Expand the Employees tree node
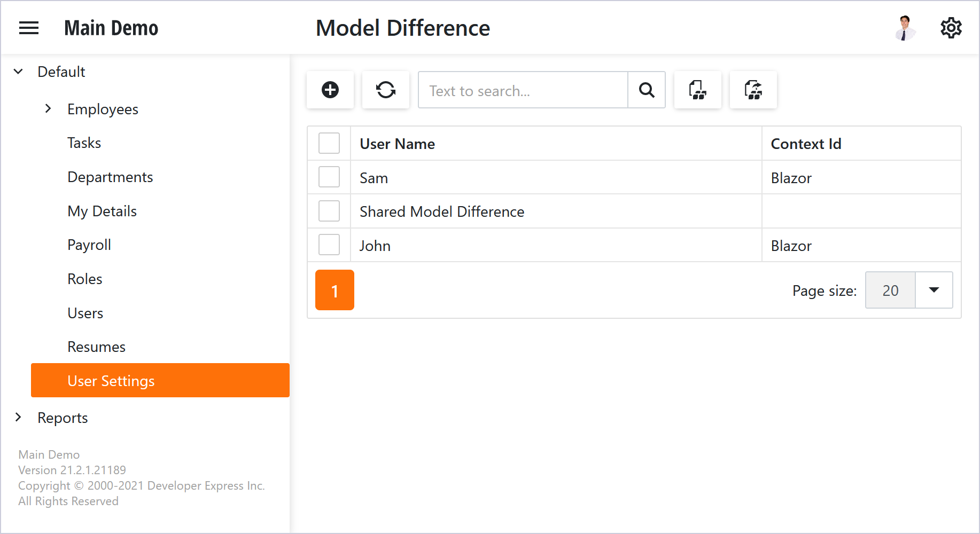The image size is (980, 534). 48,109
